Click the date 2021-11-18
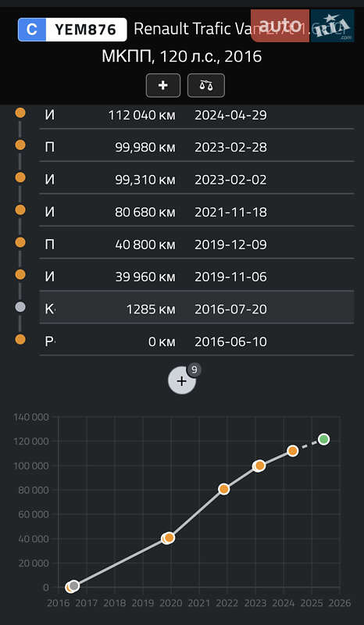The width and height of the screenshot is (364, 625). (230, 212)
